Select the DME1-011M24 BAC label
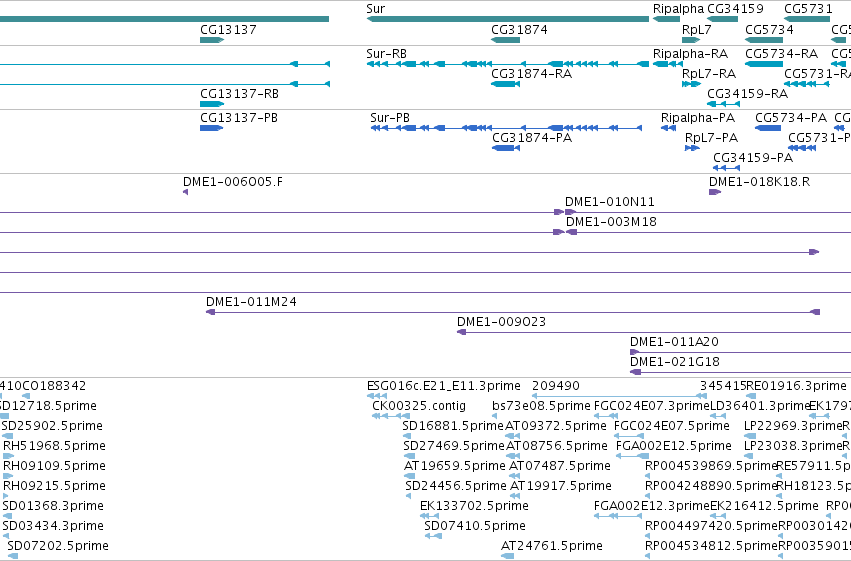The image size is (851, 561). click(251, 301)
